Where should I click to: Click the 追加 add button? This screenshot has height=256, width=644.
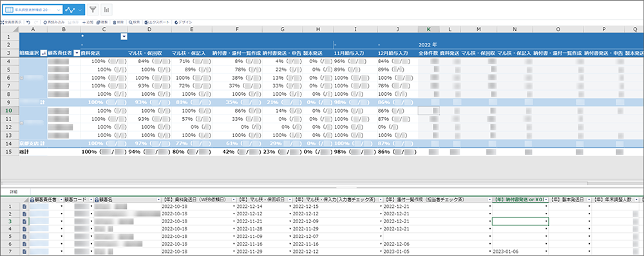pyautogui.click(x=88, y=22)
